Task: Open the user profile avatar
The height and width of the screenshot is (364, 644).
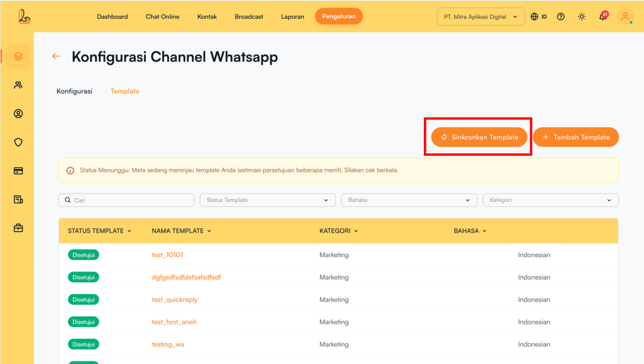Action: tap(625, 17)
